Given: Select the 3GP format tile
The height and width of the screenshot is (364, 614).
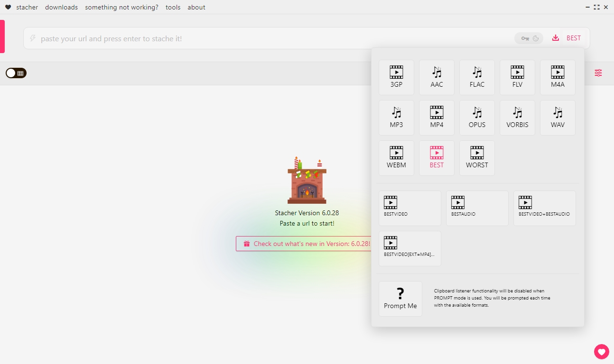Looking at the screenshot, I should [x=396, y=77].
